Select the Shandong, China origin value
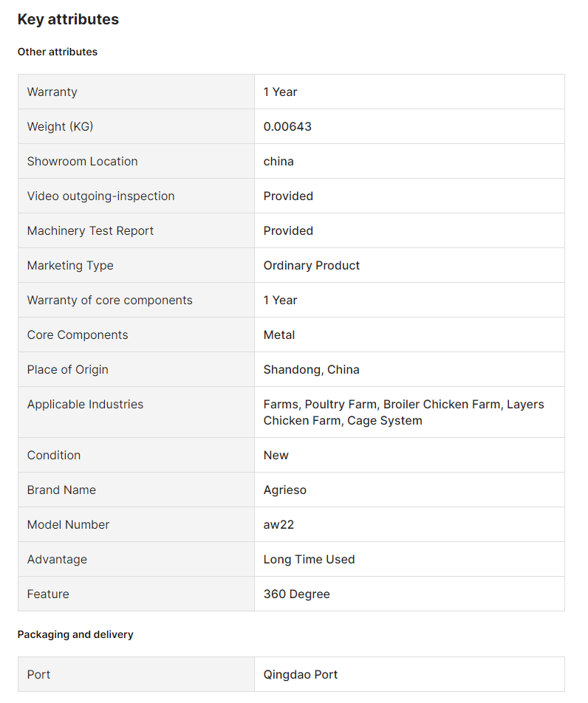Viewport: 588px width, 703px height. click(x=311, y=370)
